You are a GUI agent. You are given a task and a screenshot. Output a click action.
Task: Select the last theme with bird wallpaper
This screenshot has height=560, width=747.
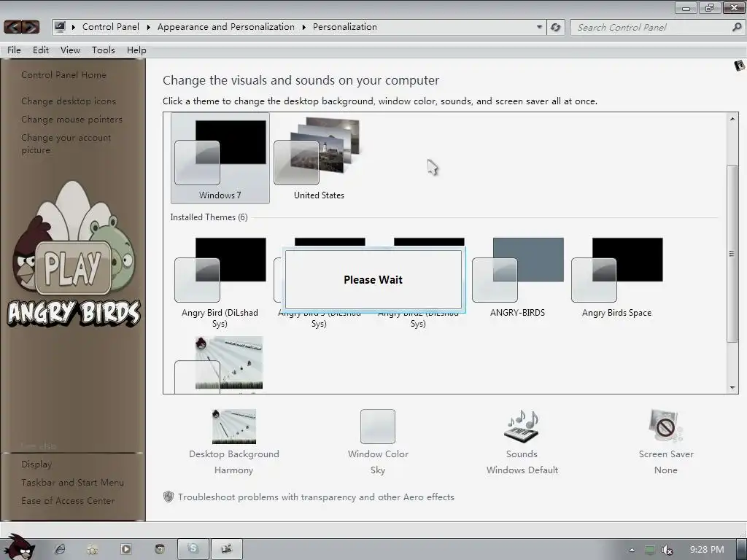[220, 365]
